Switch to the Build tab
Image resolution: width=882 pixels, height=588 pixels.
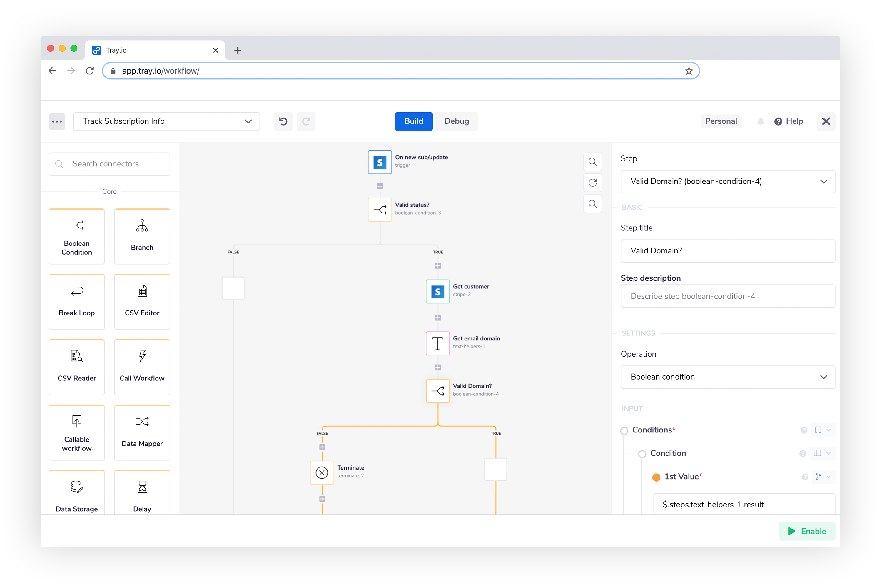pyautogui.click(x=413, y=121)
